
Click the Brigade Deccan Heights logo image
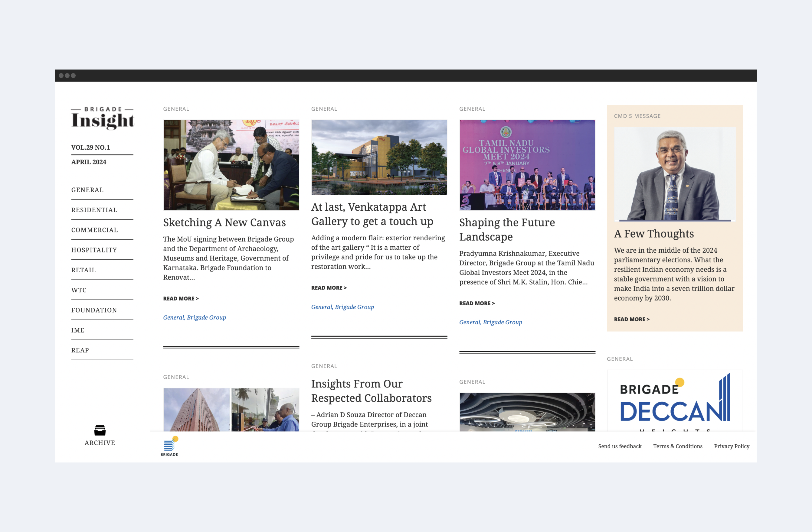675,401
